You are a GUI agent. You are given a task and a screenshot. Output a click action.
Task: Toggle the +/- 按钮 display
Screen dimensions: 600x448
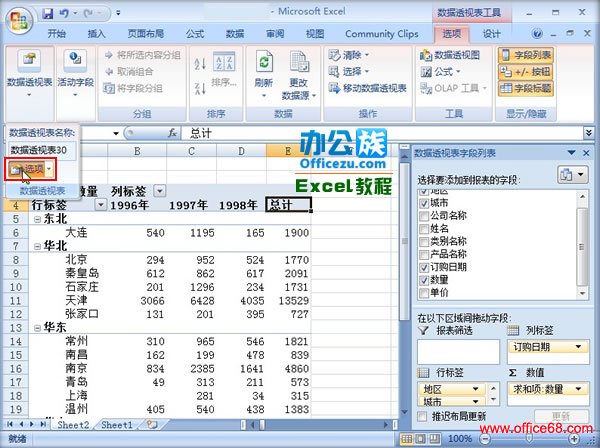click(x=526, y=72)
